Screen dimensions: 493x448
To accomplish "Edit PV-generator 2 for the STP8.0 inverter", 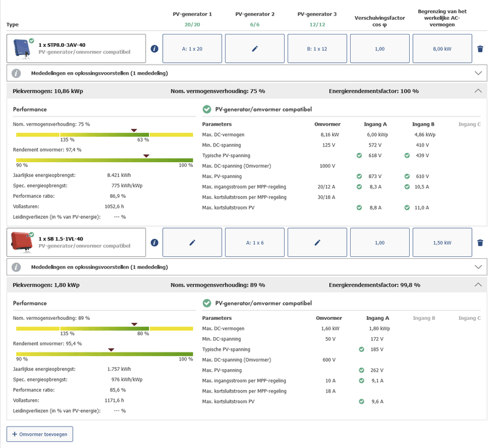I will click(255, 49).
